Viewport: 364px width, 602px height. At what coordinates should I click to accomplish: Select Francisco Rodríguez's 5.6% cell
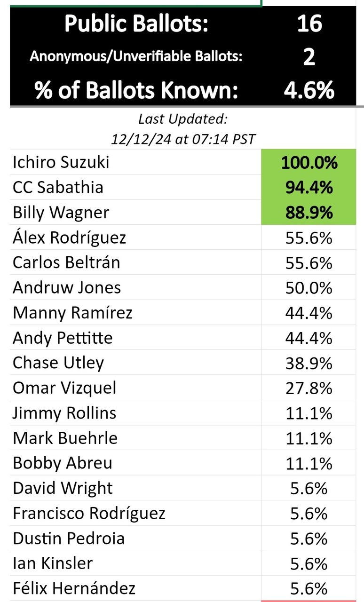[x=309, y=513]
